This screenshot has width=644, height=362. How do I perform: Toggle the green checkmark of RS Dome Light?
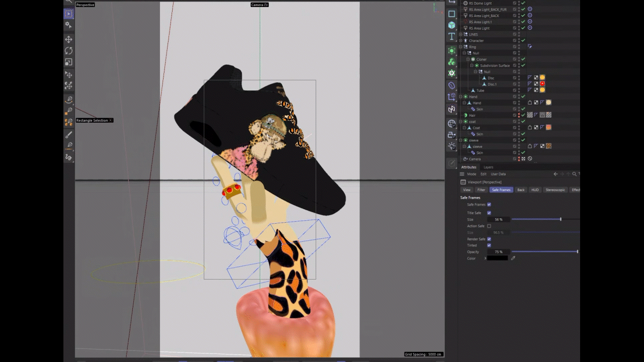pyautogui.click(x=523, y=3)
